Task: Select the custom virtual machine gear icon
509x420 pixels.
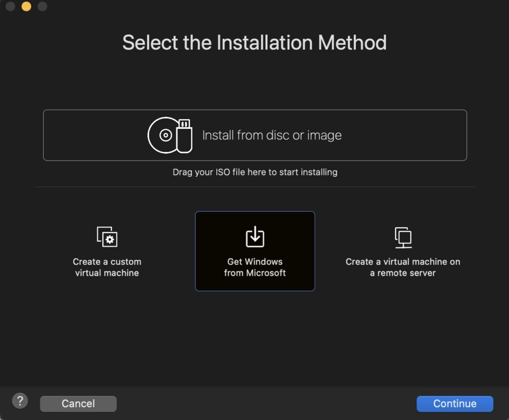Action: point(107,237)
